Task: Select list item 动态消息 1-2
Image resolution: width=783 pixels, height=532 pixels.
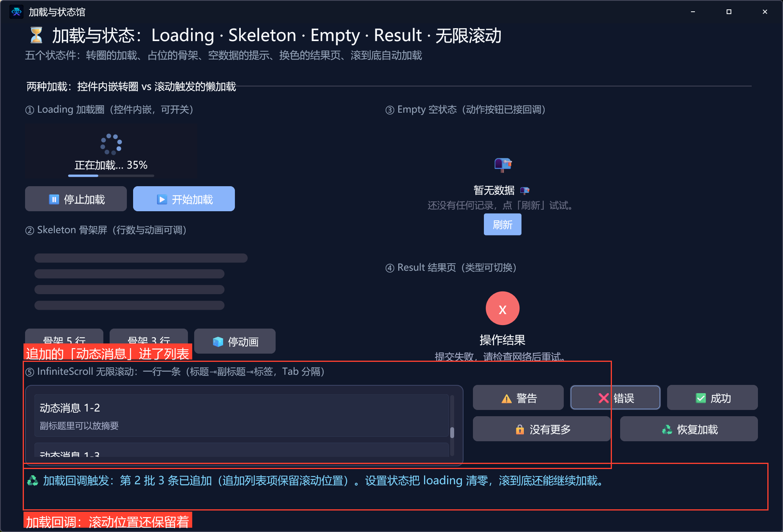Action: click(x=242, y=415)
